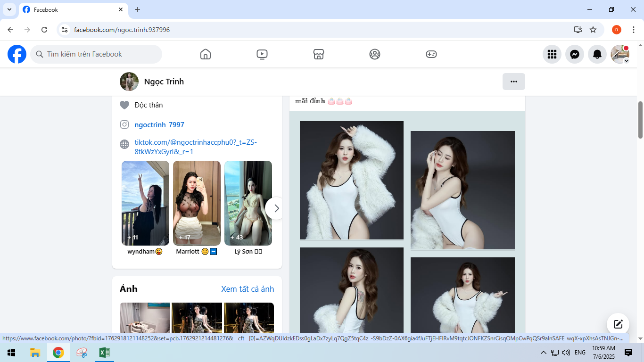Open the profile three-dots options menu

(514, 82)
